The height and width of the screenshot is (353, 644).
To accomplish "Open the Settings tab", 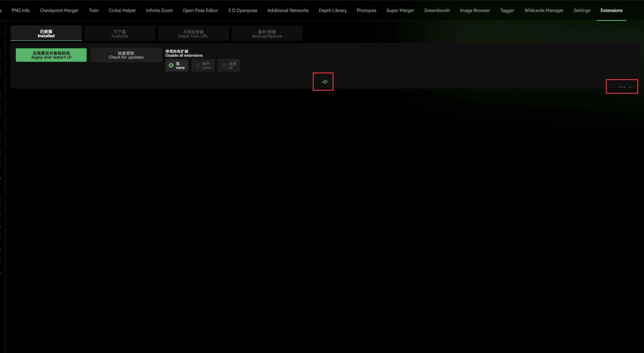I will point(582,10).
